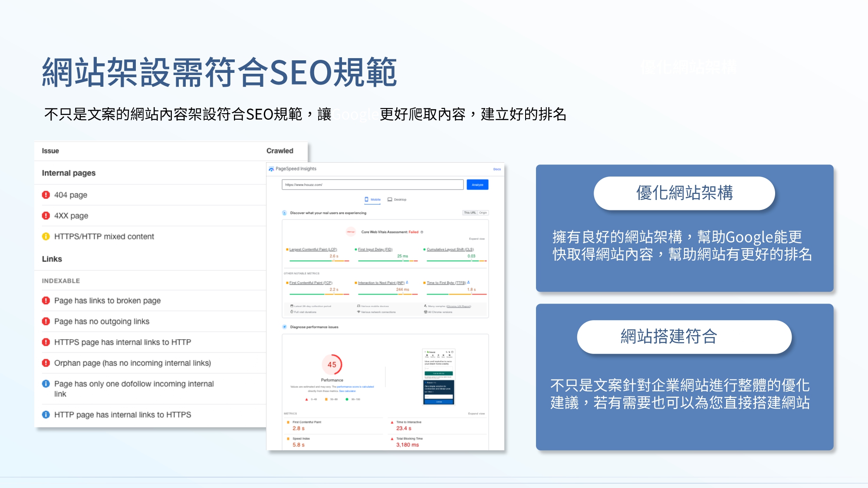Switch to the Desktop tab
This screenshot has width=868, height=488.
397,200
